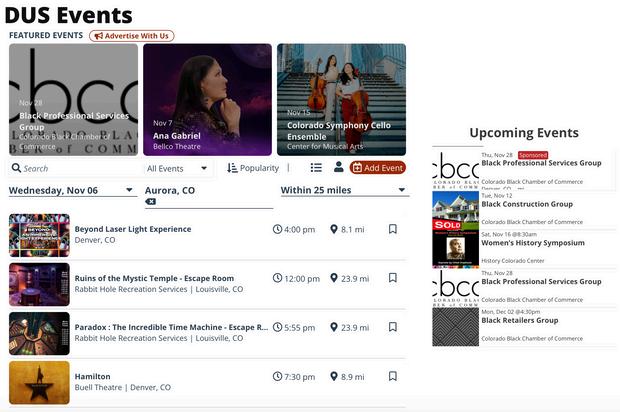The width and height of the screenshot is (620, 412).
Task: Click 'History Colorado Center' venue text
Action: pyautogui.click(x=512, y=261)
